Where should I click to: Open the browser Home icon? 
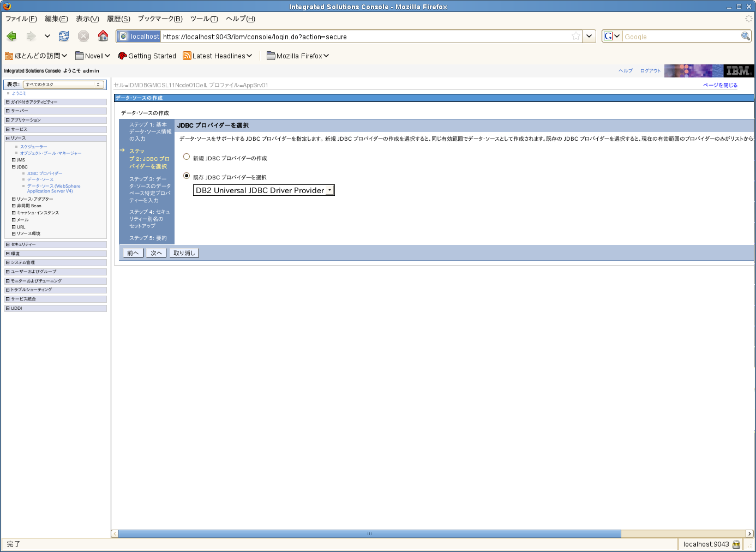pos(103,36)
